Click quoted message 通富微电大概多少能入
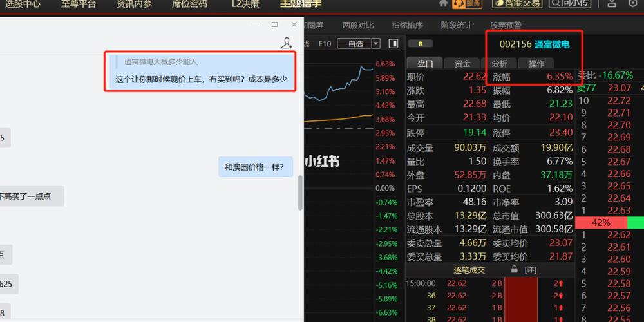 click(161, 62)
